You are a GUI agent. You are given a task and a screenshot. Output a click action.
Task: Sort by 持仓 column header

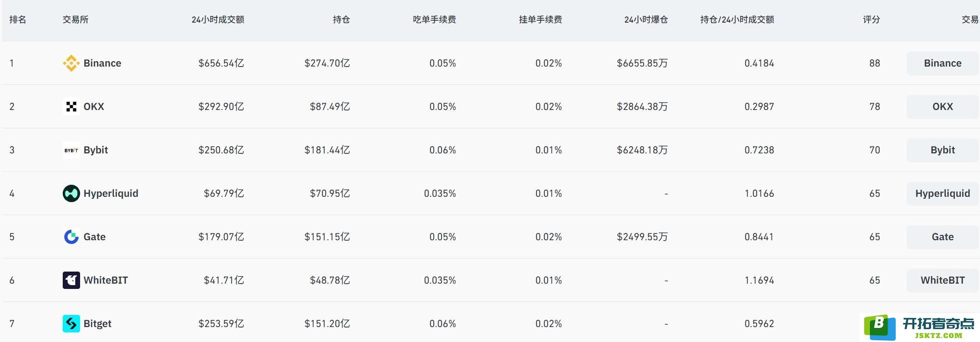click(341, 20)
